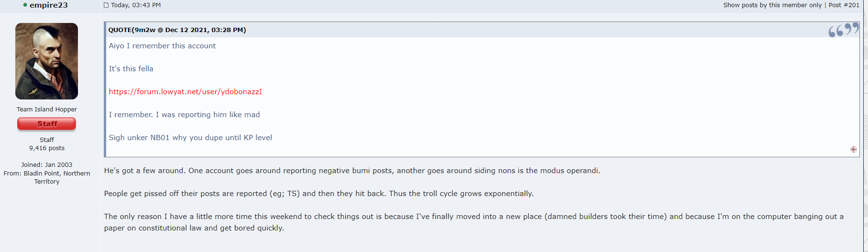Click the green online status dot
The width and height of the screenshot is (868, 252).
pos(25,5)
